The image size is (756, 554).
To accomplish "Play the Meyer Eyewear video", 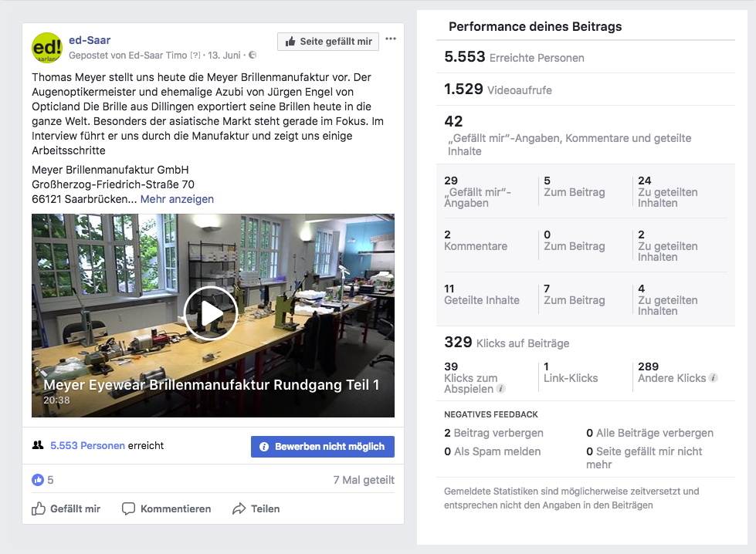I will click(x=211, y=313).
